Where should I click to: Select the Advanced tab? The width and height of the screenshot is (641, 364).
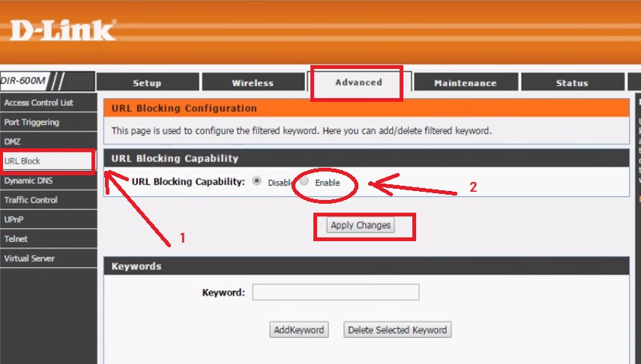click(x=358, y=82)
